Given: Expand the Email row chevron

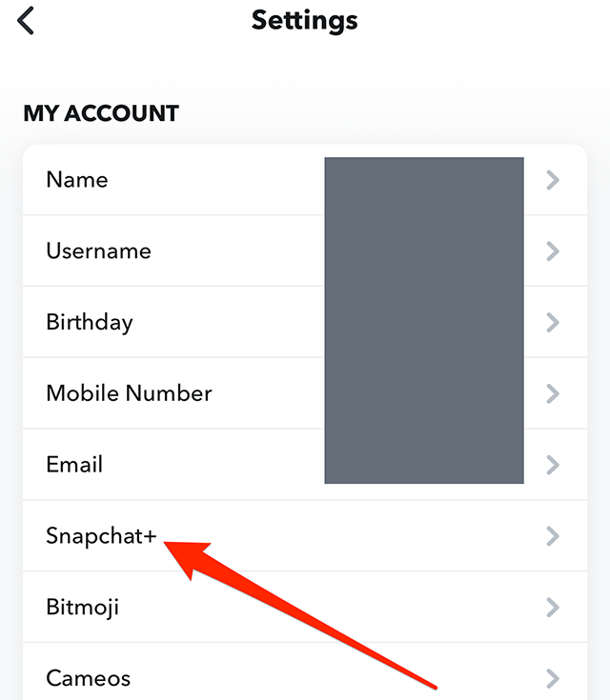Looking at the screenshot, I should click(x=553, y=465).
